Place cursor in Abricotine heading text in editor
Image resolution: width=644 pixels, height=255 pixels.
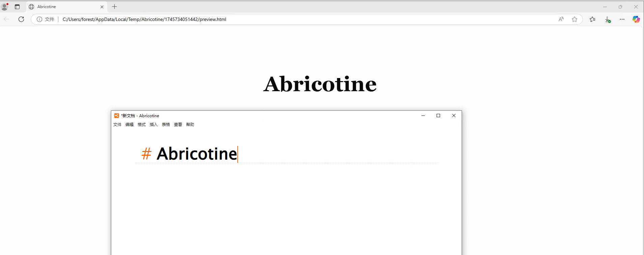pyautogui.click(x=197, y=154)
